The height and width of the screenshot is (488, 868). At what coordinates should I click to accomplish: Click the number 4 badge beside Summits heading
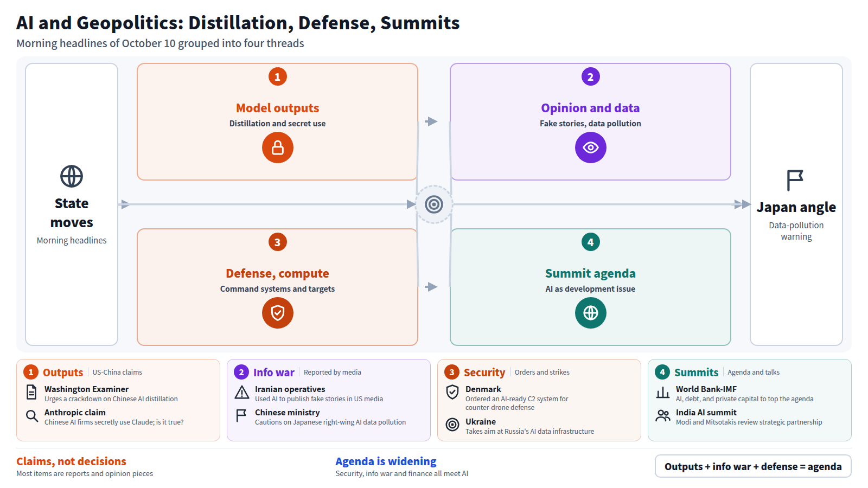662,372
